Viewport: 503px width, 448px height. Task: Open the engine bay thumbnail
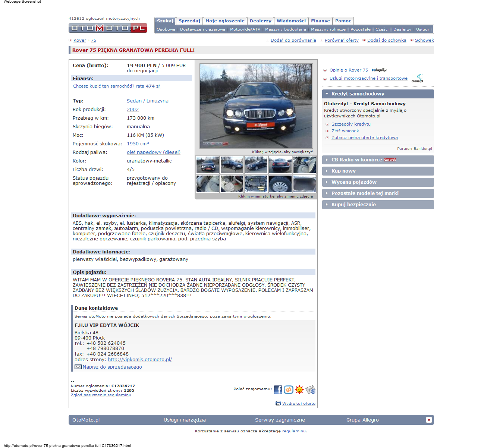(x=256, y=184)
